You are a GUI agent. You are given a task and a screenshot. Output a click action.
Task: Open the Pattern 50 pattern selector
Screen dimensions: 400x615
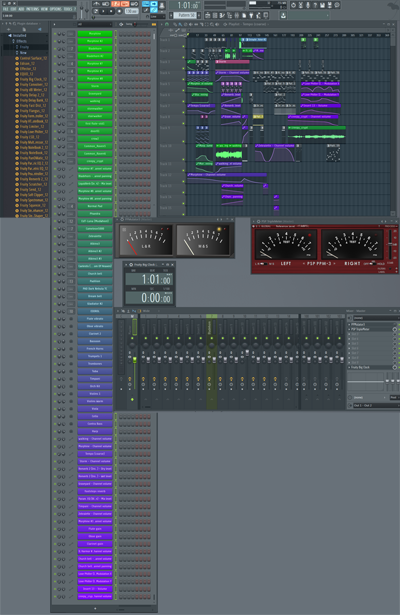pyautogui.click(x=186, y=15)
